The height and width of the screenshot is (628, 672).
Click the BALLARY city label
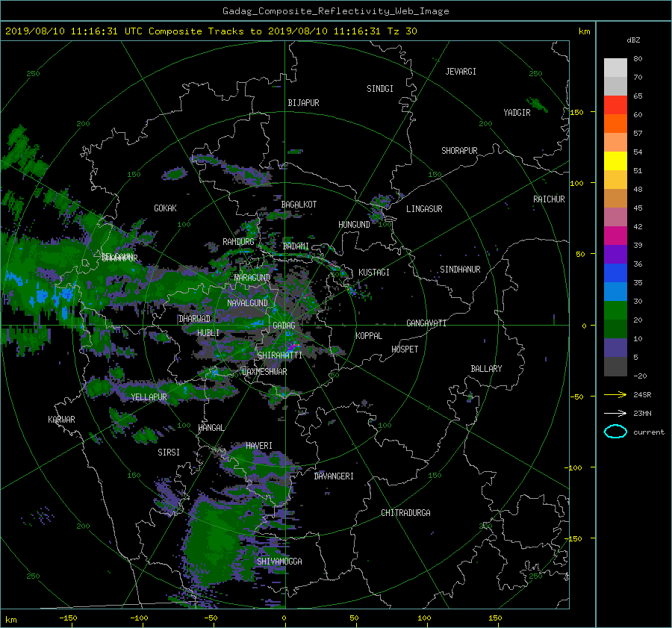486,369
